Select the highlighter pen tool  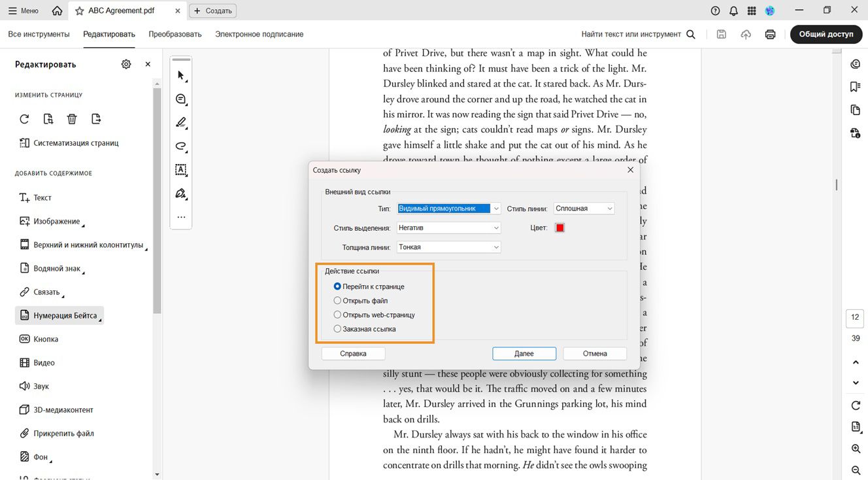181,122
